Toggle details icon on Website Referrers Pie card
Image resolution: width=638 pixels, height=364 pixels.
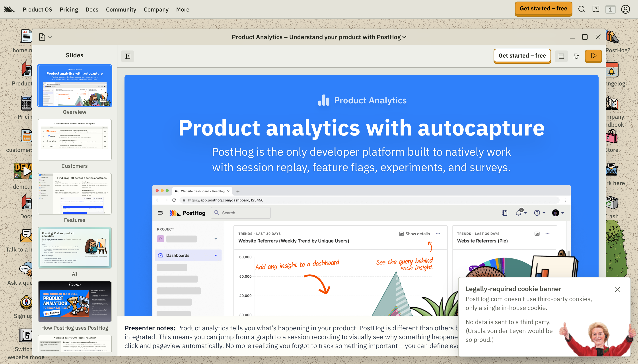tap(537, 234)
